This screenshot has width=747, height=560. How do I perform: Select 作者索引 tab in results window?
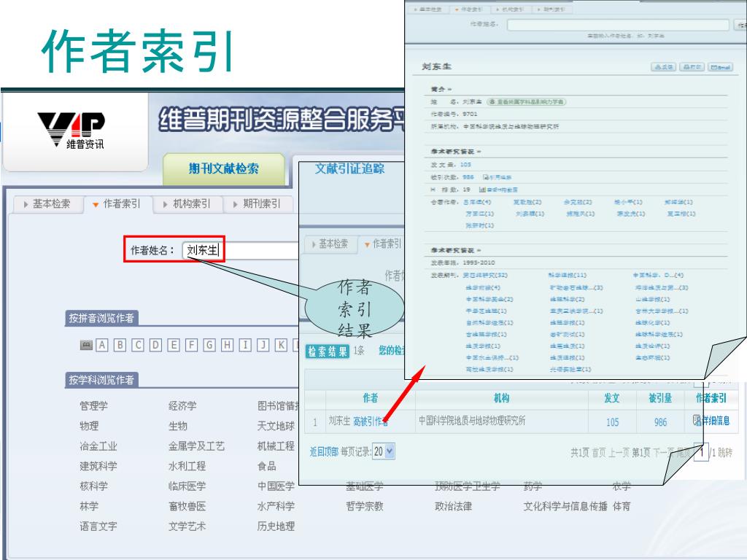pyautogui.click(x=383, y=244)
